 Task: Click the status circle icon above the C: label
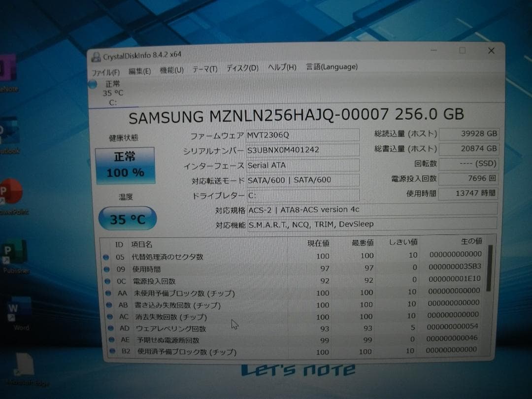(x=92, y=85)
